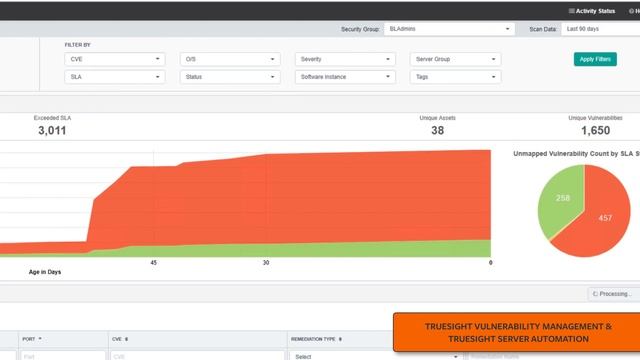Expand the O/S filter dropdown
The height and width of the screenshot is (360, 640).
point(230,59)
